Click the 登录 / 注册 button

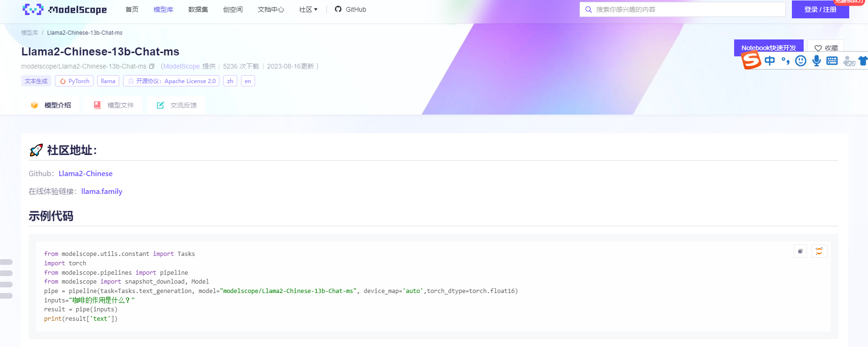point(820,9)
